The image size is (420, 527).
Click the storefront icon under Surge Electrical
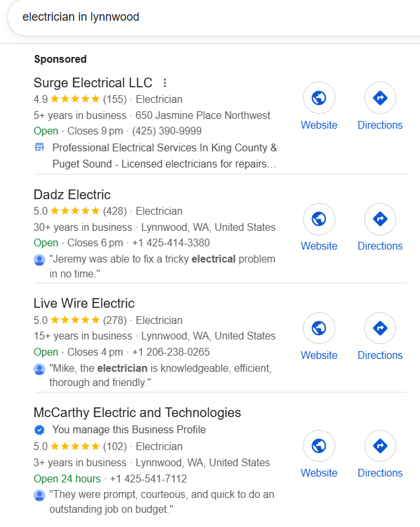point(39,147)
